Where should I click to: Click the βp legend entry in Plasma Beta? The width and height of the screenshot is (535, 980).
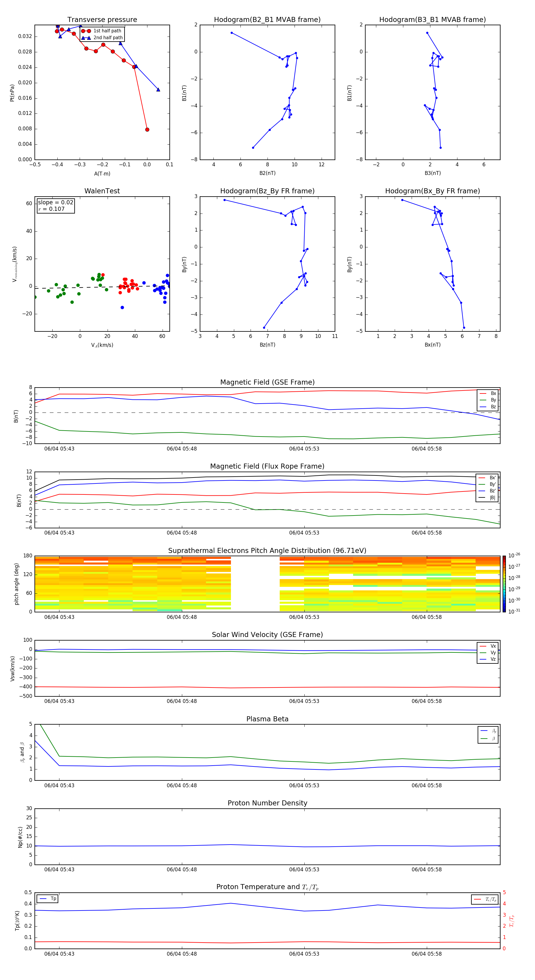click(x=488, y=731)
